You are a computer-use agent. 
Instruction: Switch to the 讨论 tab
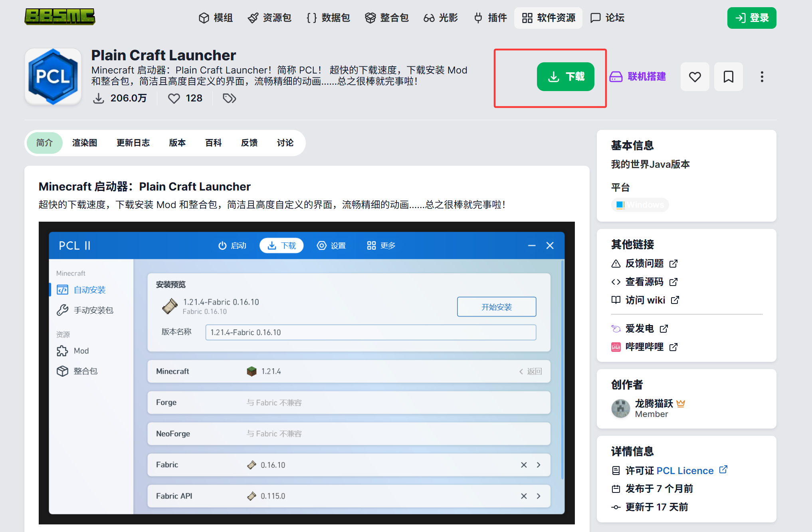[x=285, y=143]
